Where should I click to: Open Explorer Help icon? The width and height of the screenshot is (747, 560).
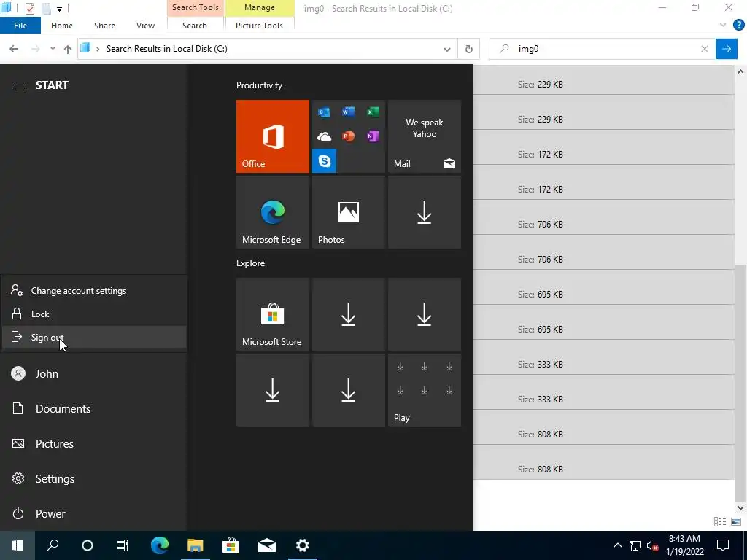[x=738, y=26]
